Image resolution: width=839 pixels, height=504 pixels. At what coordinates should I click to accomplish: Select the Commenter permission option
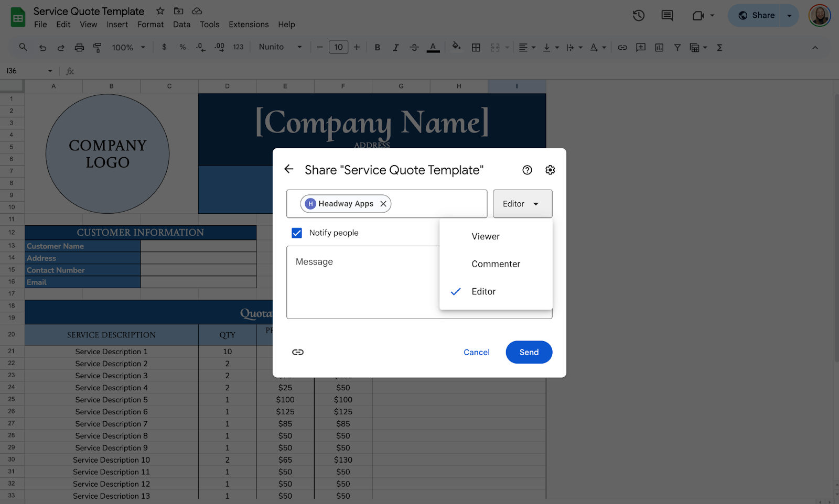[496, 264]
